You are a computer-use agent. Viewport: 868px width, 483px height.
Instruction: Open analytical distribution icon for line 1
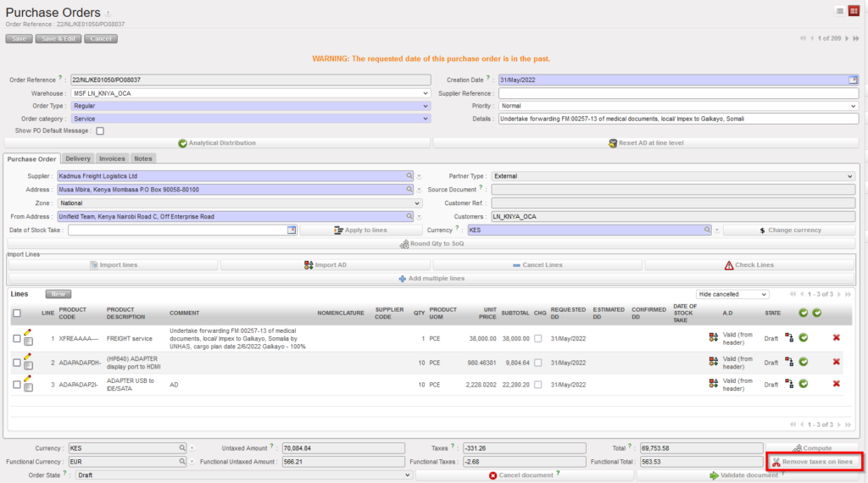point(714,337)
